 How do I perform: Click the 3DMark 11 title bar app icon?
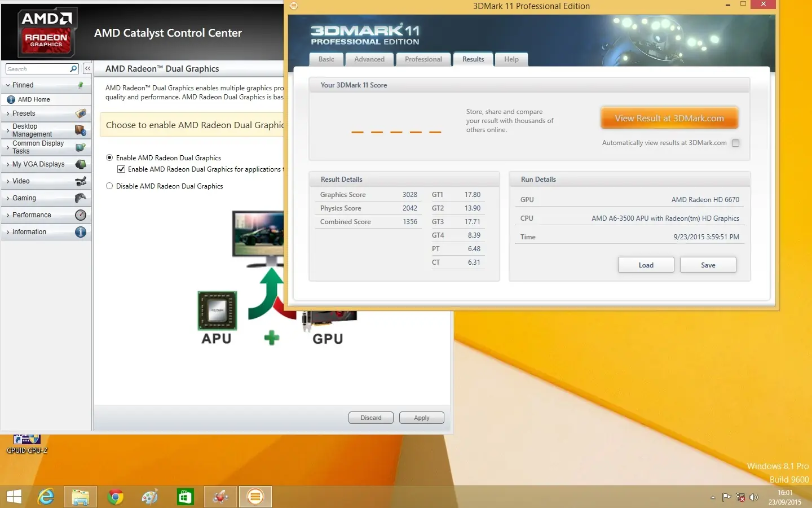click(294, 6)
